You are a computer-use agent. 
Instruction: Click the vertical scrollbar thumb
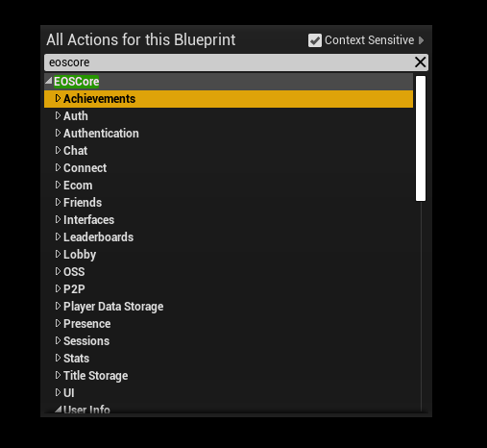coord(421,138)
